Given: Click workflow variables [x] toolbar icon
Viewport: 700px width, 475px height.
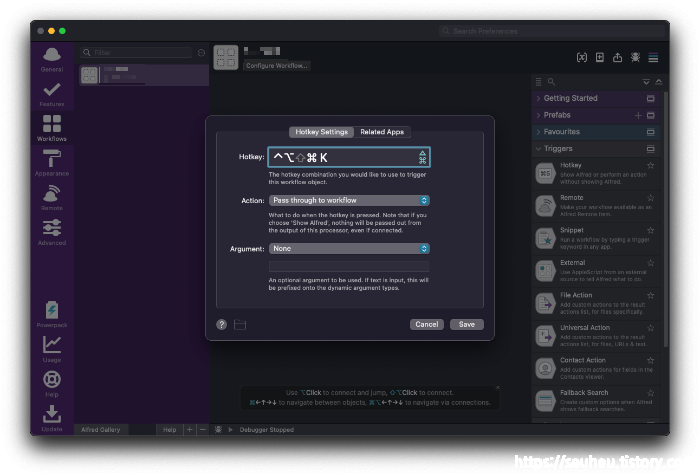Looking at the screenshot, I should click(x=581, y=58).
